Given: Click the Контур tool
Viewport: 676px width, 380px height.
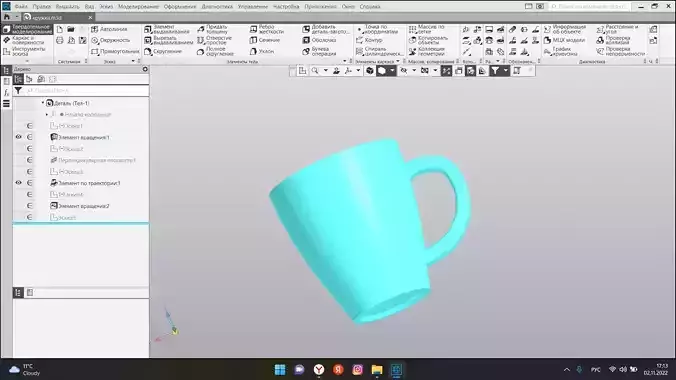Looking at the screenshot, I should (369, 40).
